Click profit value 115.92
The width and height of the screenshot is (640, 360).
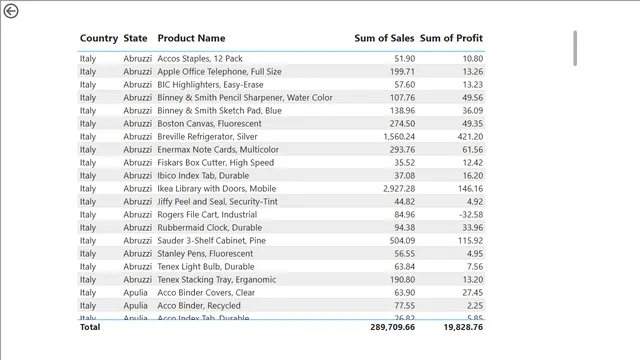[470, 241]
